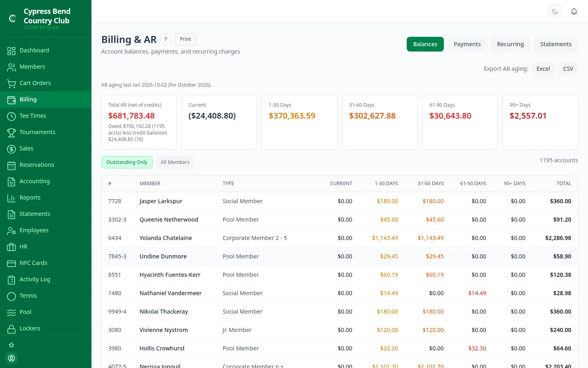Click the 90+ Days summary card
This screenshot has height=368, width=588.
pos(540,122)
